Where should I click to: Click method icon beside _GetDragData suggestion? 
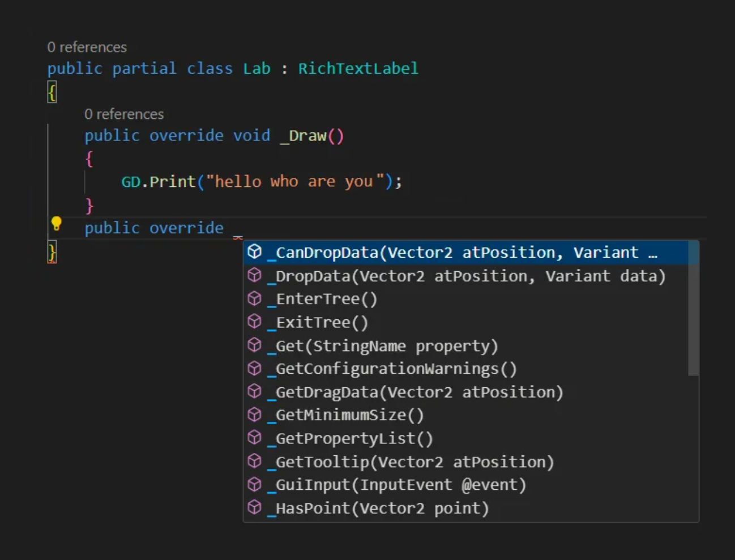tap(255, 391)
